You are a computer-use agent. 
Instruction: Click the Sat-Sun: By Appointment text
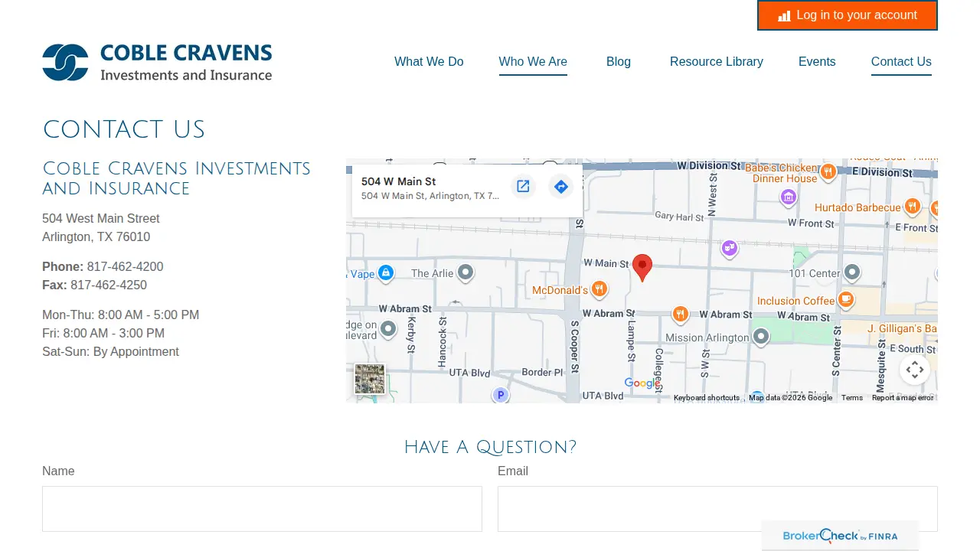pyautogui.click(x=110, y=352)
